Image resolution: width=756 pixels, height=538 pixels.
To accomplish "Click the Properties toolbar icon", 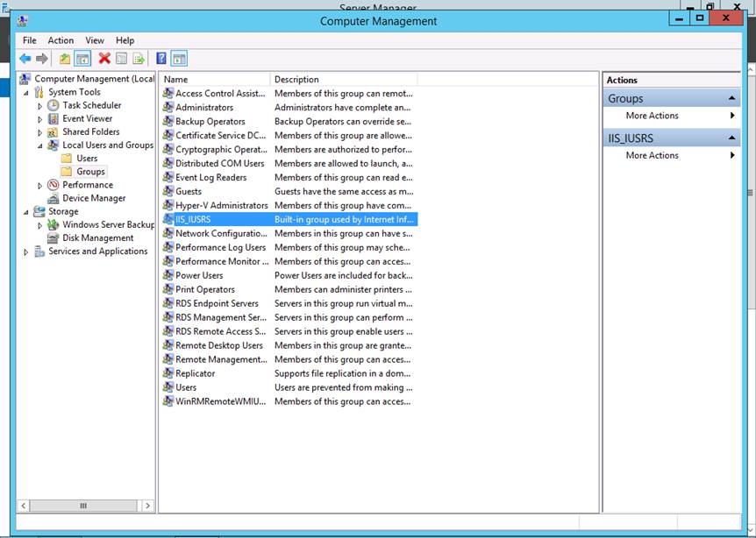I will [122, 59].
